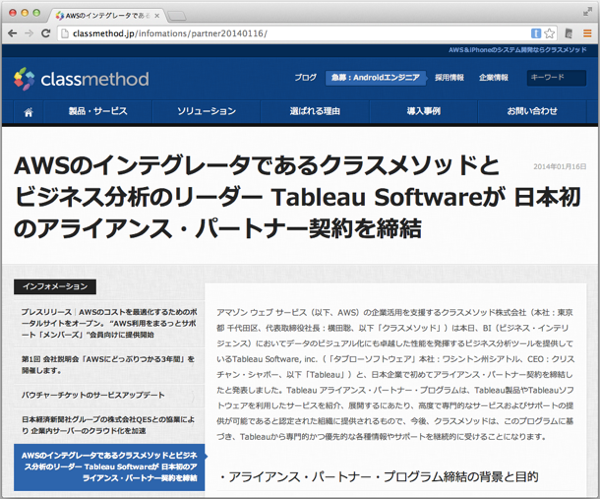The height and width of the screenshot is (499, 600).
Task: Click the 急募：Androidエンジニア banner
Action: 375,78
